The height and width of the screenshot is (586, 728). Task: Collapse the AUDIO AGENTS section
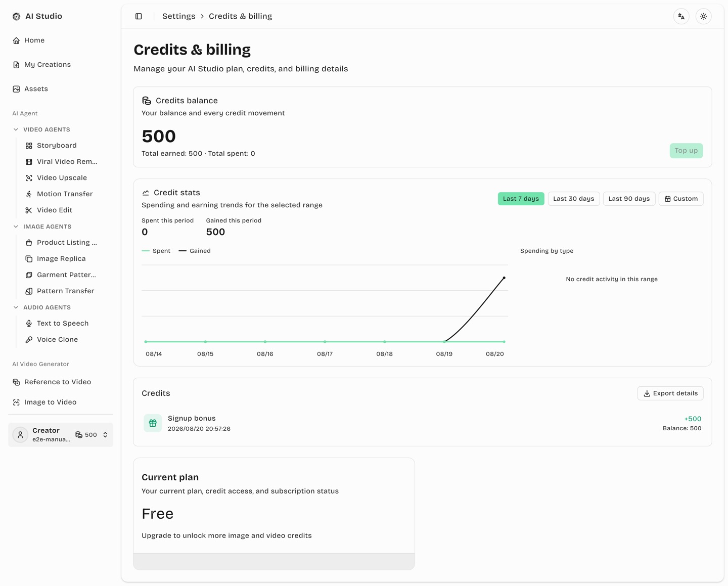[16, 307]
